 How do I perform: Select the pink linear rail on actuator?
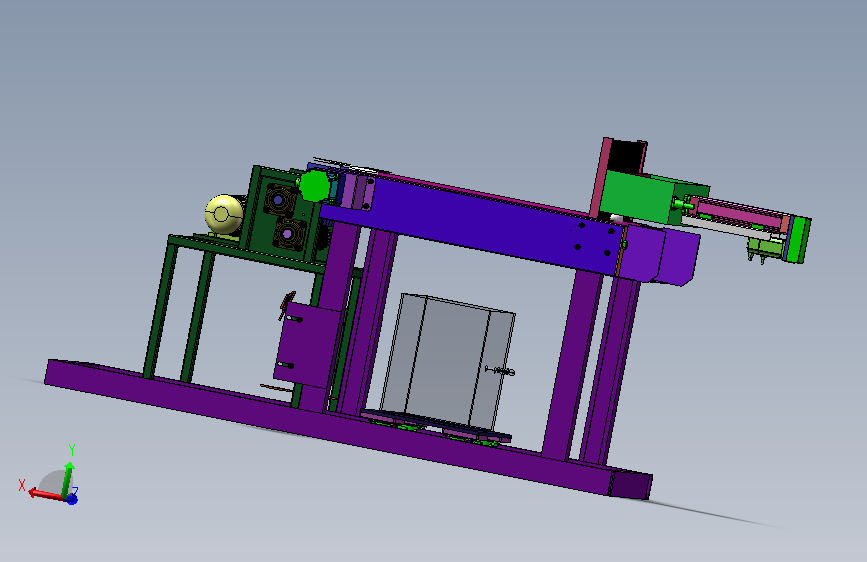point(741,212)
